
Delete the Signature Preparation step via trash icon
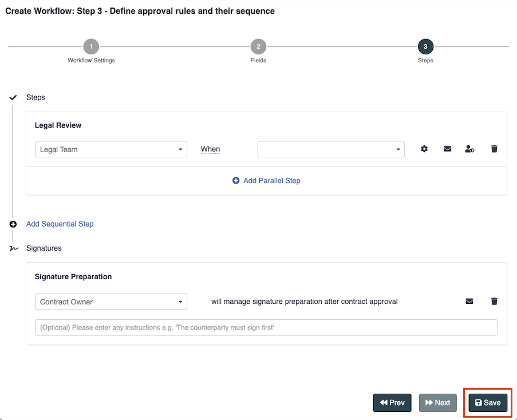pyautogui.click(x=494, y=302)
